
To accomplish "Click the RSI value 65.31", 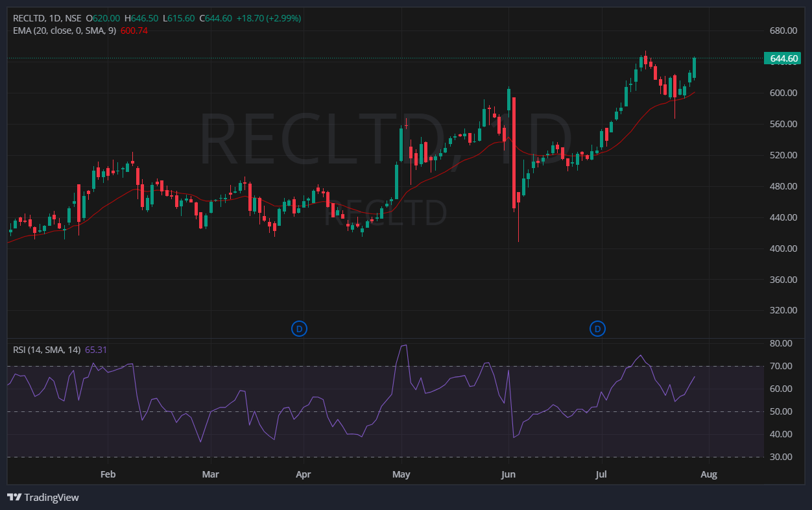I will pyautogui.click(x=96, y=350).
